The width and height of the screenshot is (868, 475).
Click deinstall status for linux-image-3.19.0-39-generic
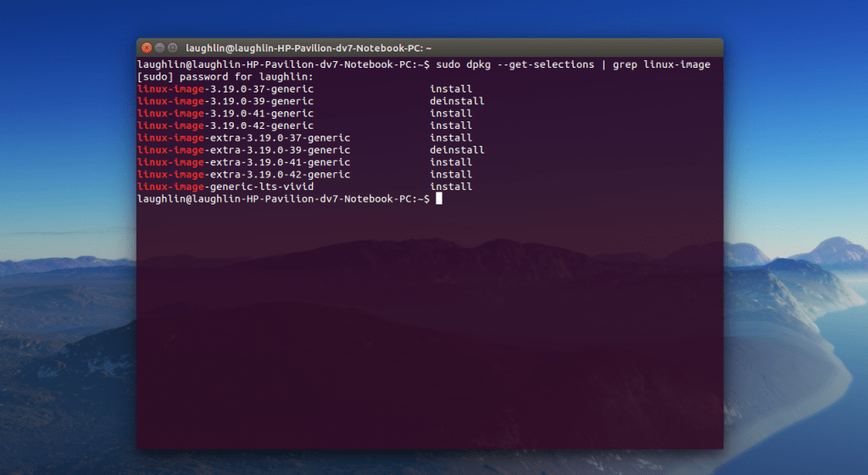tap(457, 101)
